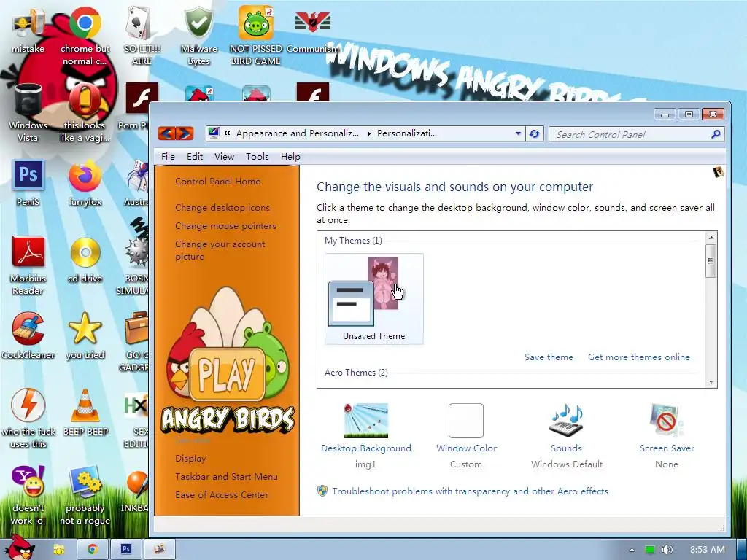Go back with the left navigation arrow
Viewport: 747px width, 560px height.
tap(167, 133)
